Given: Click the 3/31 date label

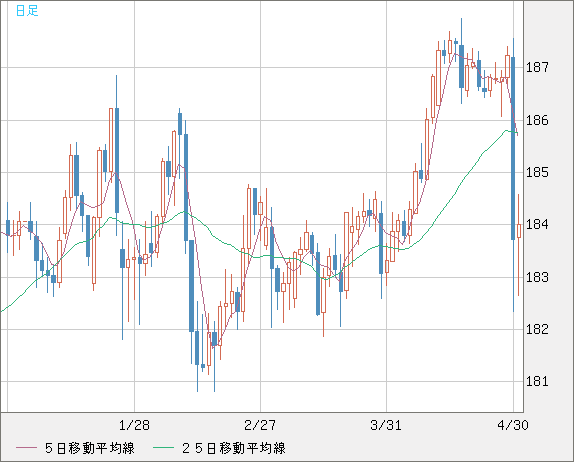Looking at the screenshot, I should pos(386,425).
